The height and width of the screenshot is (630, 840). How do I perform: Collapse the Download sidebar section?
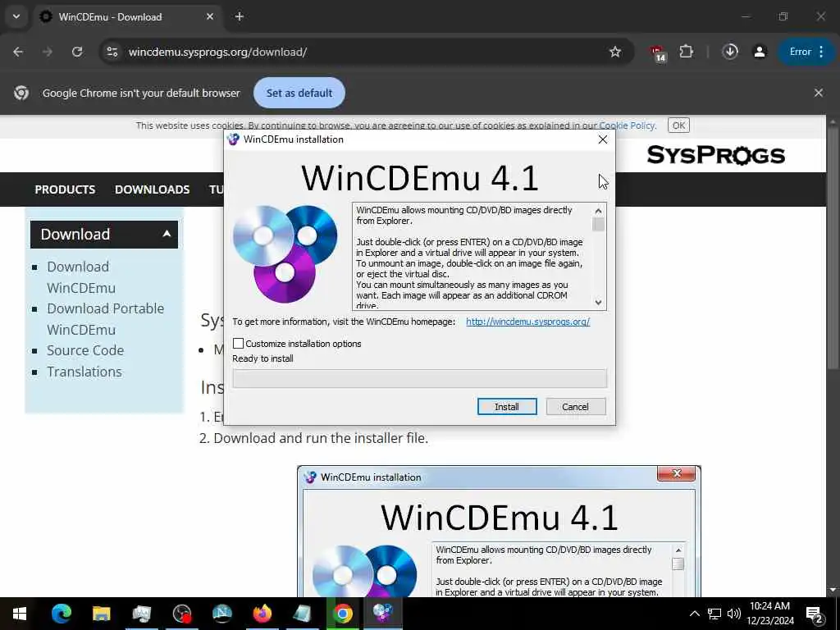coord(167,234)
